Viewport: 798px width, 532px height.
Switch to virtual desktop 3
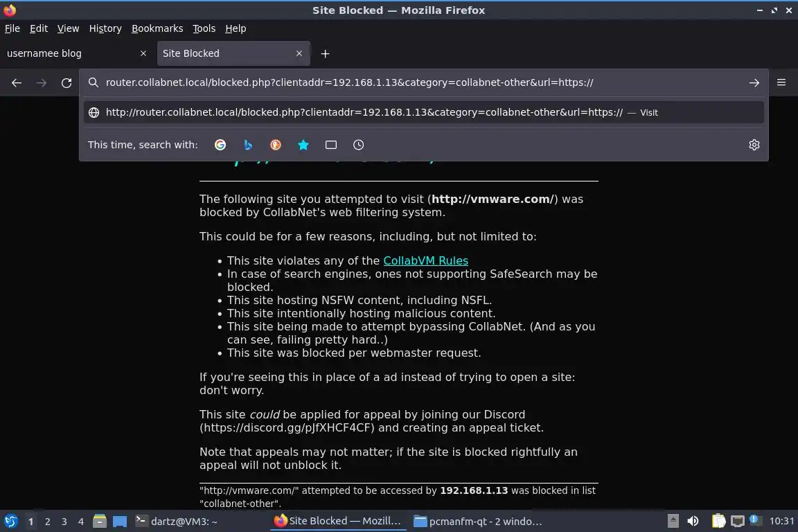coord(64,522)
